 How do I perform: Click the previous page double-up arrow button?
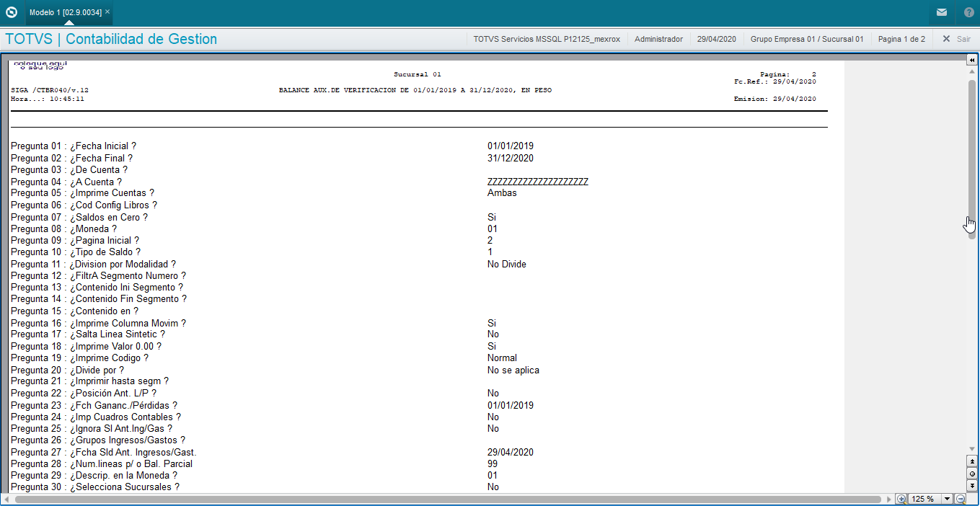972,461
